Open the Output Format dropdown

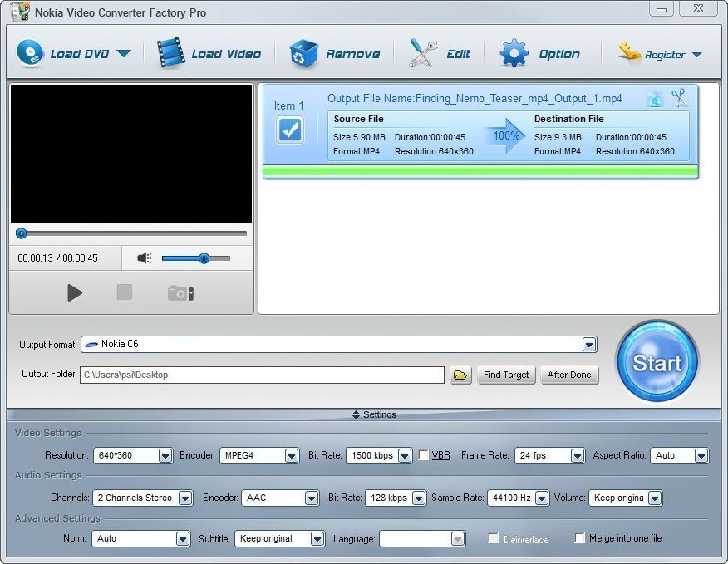pos(589,344)
